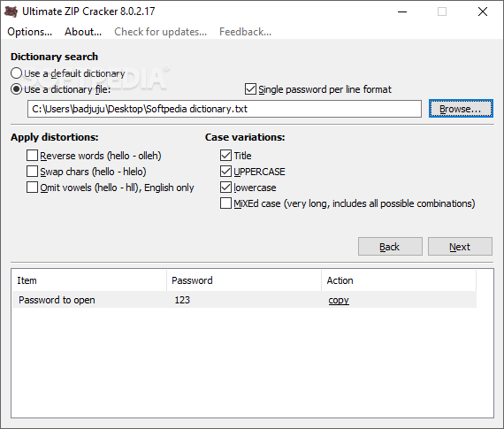The width and height of the screenshot is (504, 429).
Task: Click the Action column header
Action: point(399,280)
